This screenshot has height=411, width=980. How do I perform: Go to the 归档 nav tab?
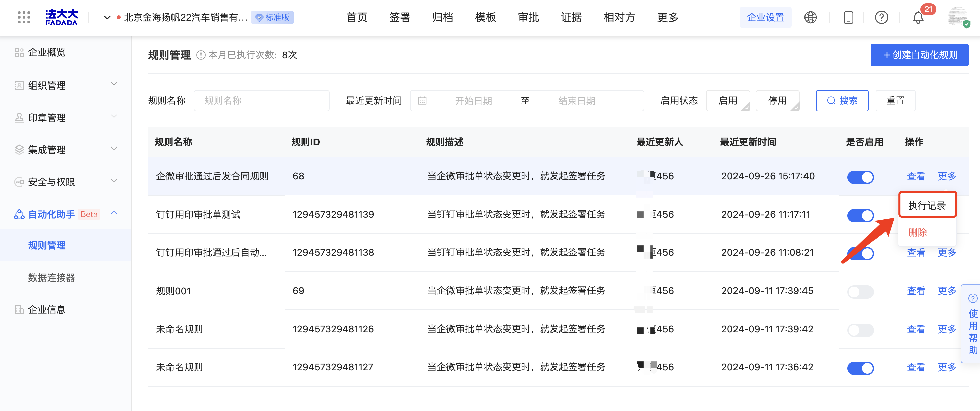click(x=442, y=17)
